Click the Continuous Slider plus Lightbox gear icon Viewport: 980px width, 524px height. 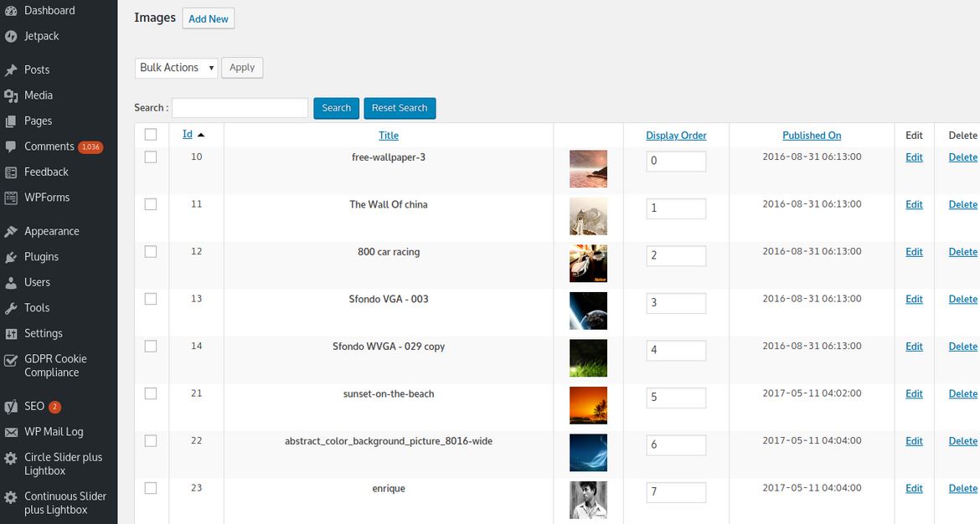pyautogui.click(x=11, y=497)
